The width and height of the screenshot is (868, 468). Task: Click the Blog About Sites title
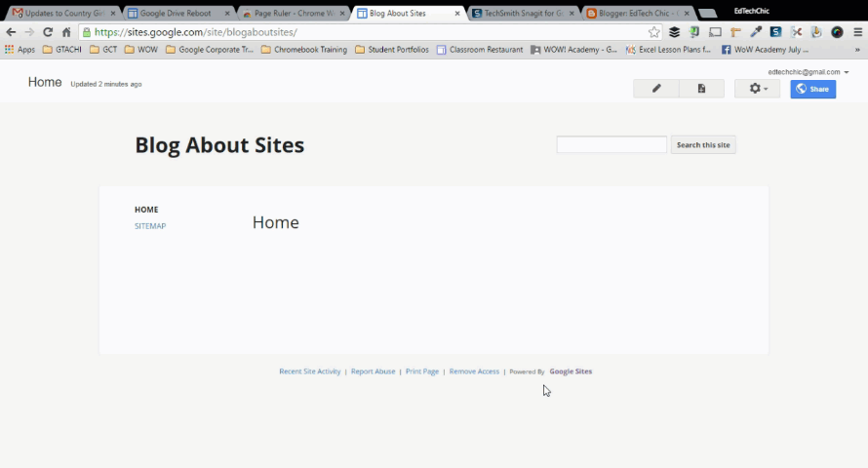pos(219,145)
